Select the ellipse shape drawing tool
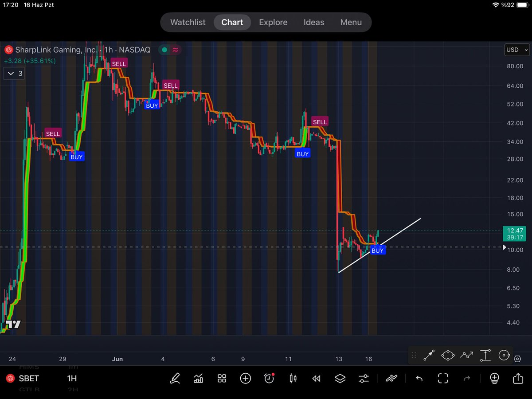The height and width of the screenshot is (399, 532). (448, 355)
